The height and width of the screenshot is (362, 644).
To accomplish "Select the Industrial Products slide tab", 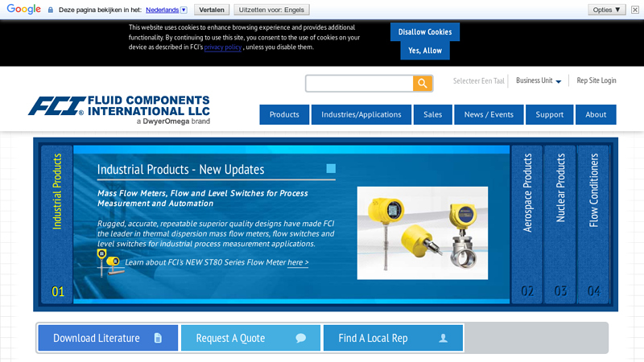I will click(x=57, y=224).
